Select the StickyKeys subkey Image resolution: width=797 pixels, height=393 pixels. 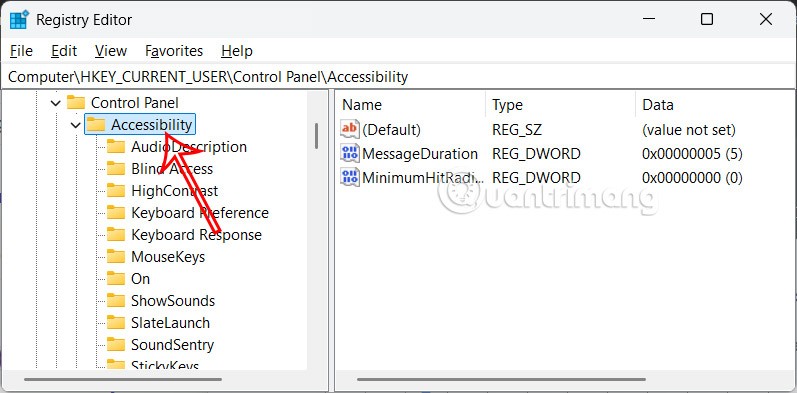[x=165, y=364]
